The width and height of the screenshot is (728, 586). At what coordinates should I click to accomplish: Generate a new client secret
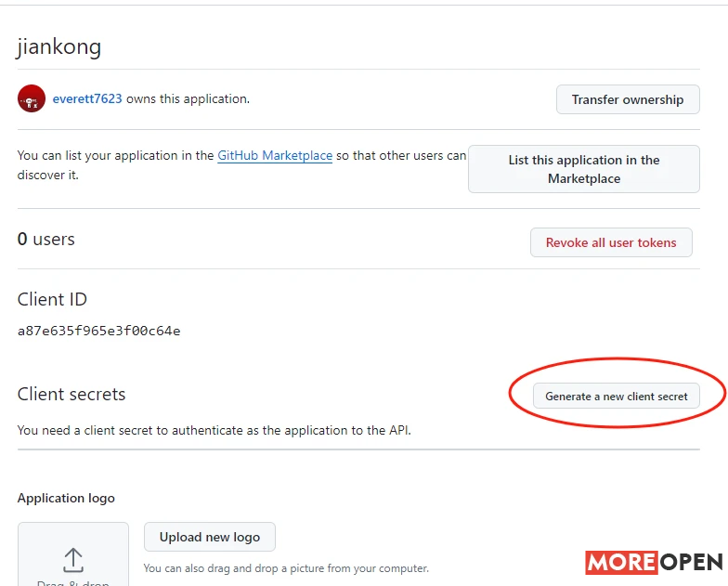click(x=617, y=396)
